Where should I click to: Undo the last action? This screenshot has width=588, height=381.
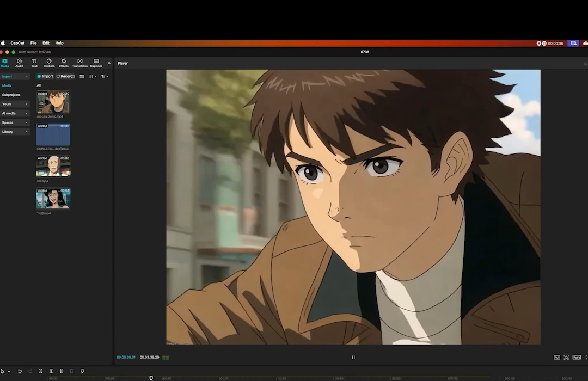click(x=20, y=371)
